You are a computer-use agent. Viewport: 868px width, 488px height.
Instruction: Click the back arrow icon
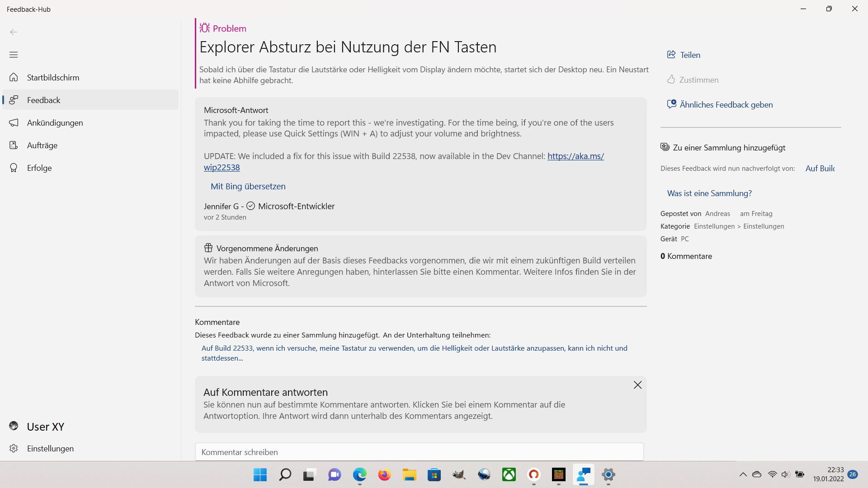click(x=14, y=32)
